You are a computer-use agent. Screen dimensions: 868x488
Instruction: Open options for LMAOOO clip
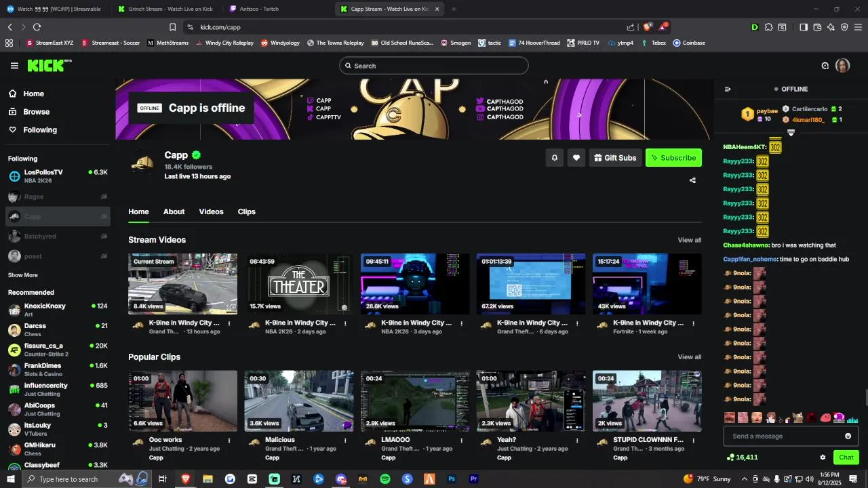(x=462, y=440)
